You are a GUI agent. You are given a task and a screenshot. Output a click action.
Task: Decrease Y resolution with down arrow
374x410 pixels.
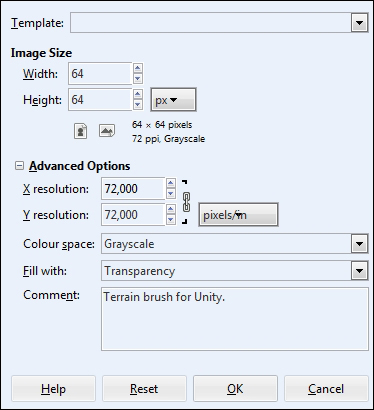171,220
